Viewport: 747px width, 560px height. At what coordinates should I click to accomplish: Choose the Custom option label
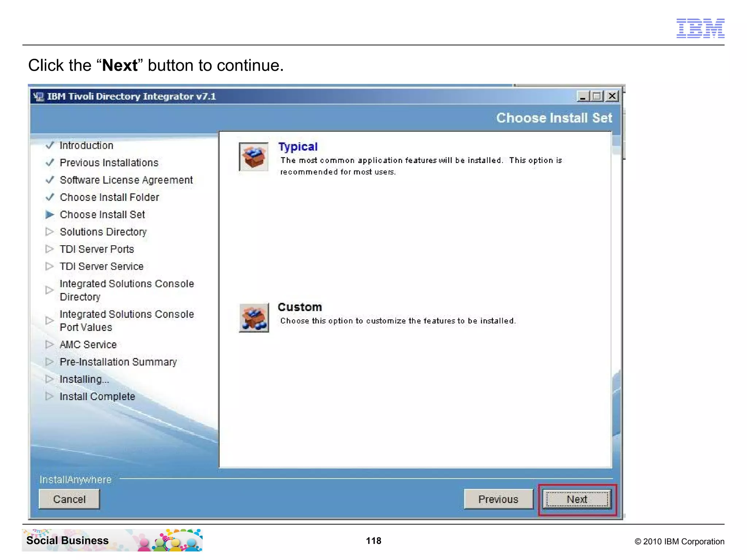pyautogui.click(x=300, y=307)
